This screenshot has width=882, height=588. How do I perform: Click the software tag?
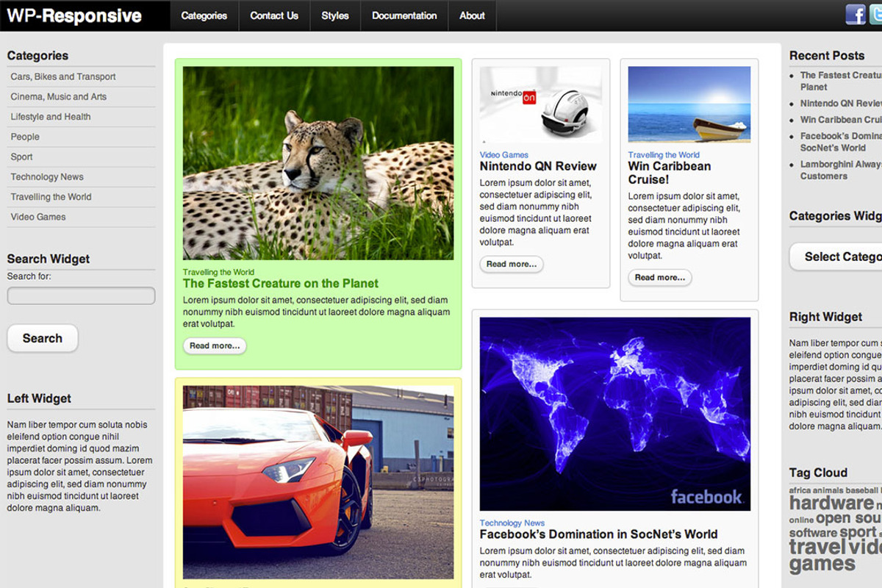pos(813,533)
